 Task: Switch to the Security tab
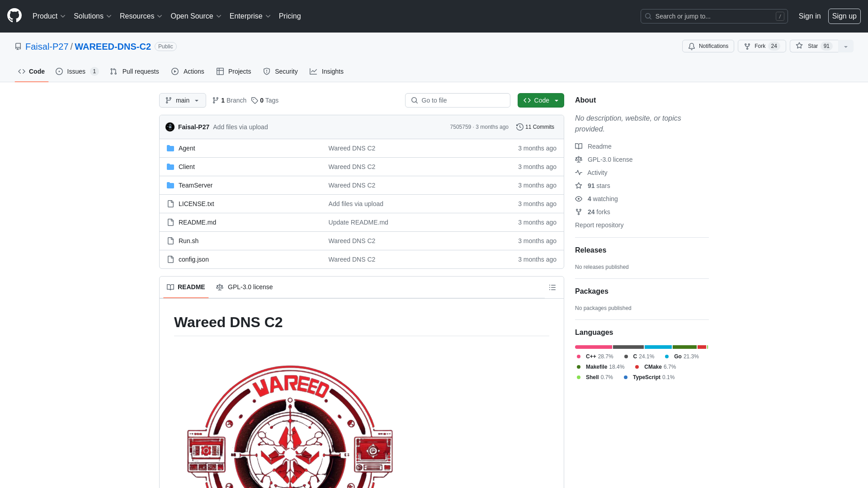(x=280, y=71)
